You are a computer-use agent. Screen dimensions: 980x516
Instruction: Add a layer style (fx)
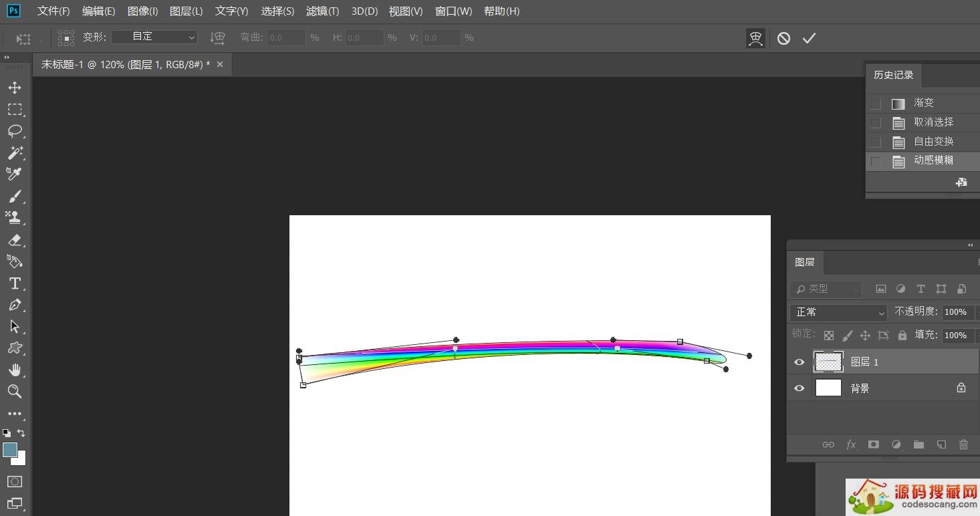[851, 444]
